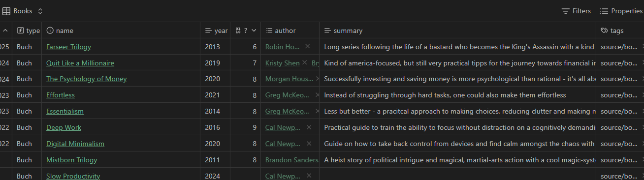
Task: Select summary starting 'Less but better'
Action: [458, 111]
